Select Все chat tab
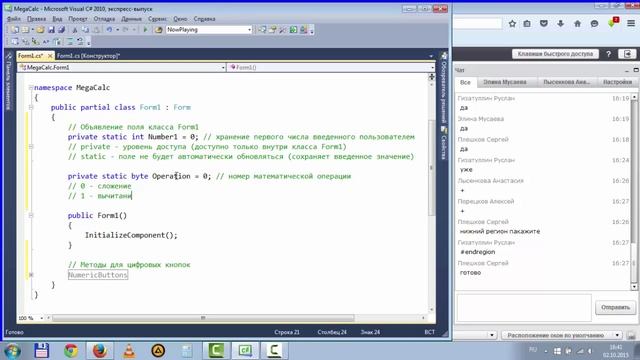Viewport: 640px width, 360px height. click(465, 82)
